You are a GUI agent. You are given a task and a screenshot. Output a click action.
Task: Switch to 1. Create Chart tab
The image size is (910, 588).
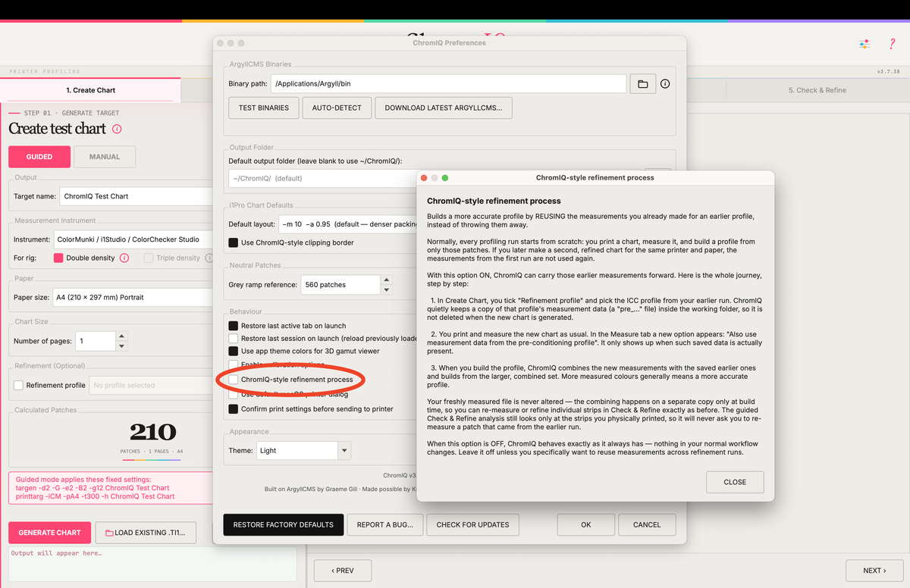91,90
